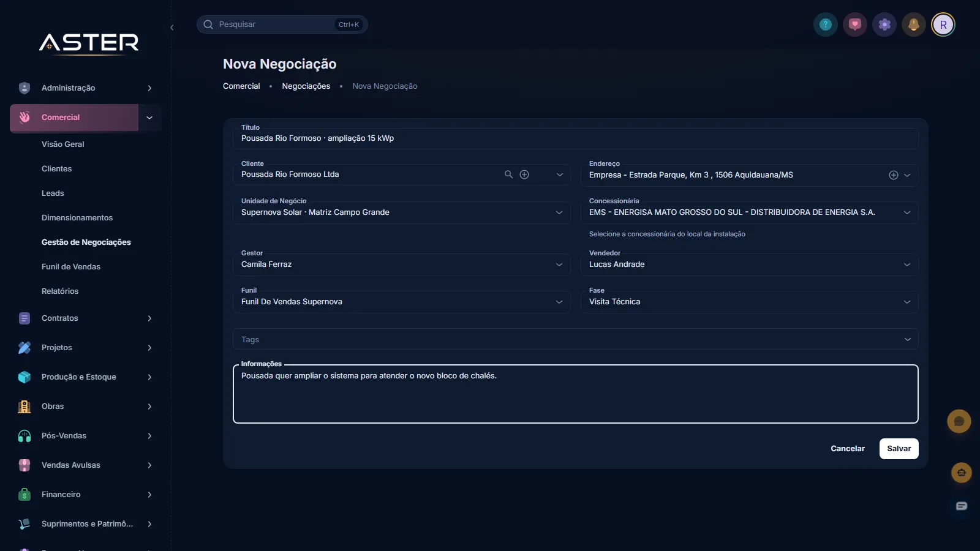Open the help question mark icon
The height and width of the screenshot is (551, 980).
click(x=826, y=24)
